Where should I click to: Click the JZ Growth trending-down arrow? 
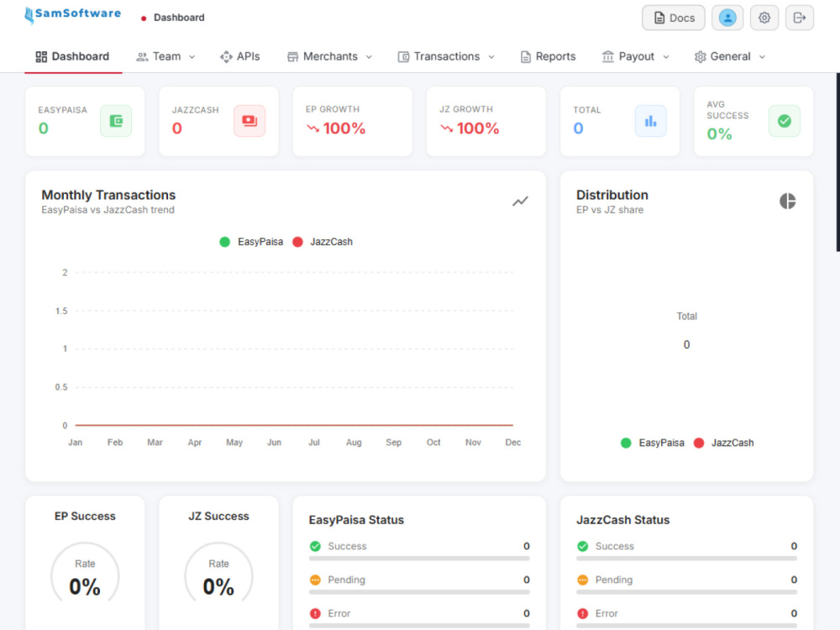click(x=447, y=129)
